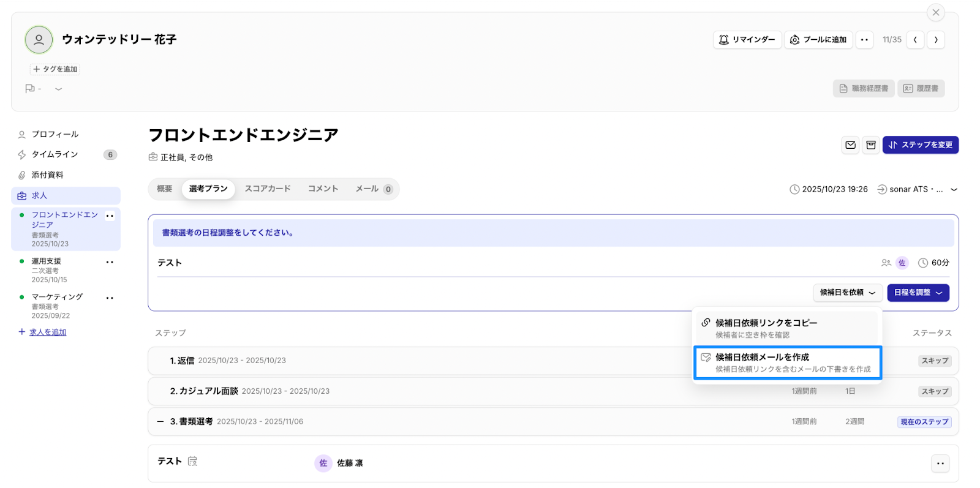
Task: Open the 日程を調整 dropdown button
Action: [x=918, y=293]
